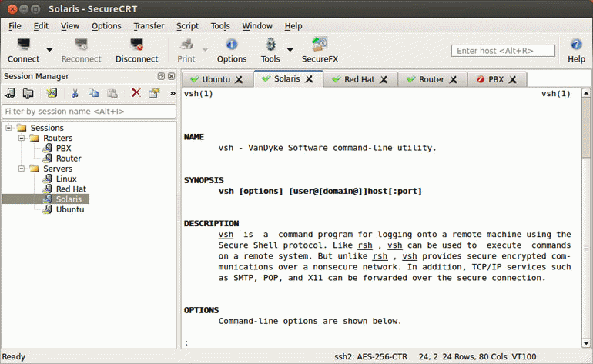Viewport: 593px width, 364px height.
Task: Collapse the Routers folder
Action: pyautogui.click(x=22, y=138)
